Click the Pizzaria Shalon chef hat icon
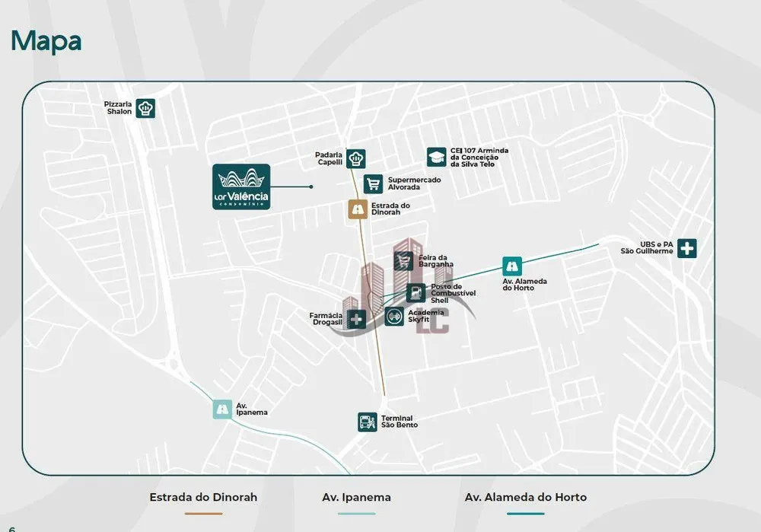Image resolution: width=761 pixels, height=532 pixels. tap(145, 108)
